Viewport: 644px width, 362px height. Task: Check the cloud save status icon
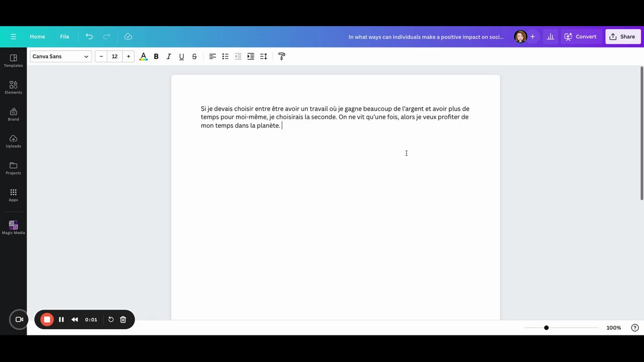pos(128,37)
